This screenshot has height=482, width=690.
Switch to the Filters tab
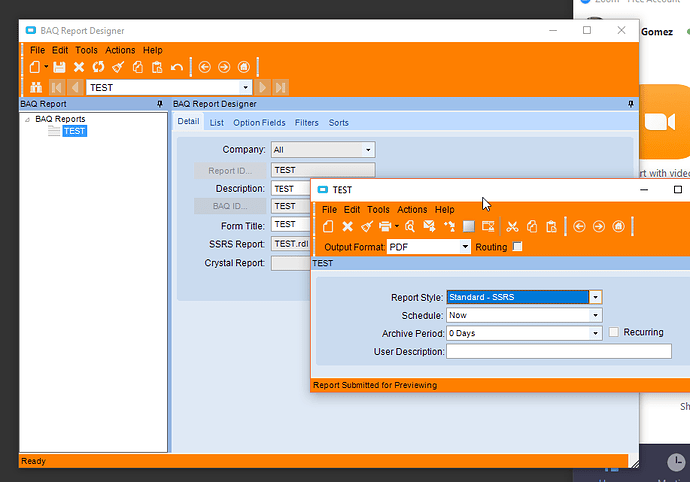(x=307, y=123)
